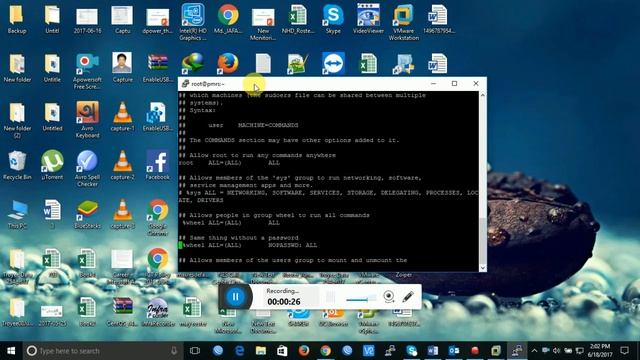Select the New folder (2) desktop folder
Viewport: 640px width, 360px height.
17,120
